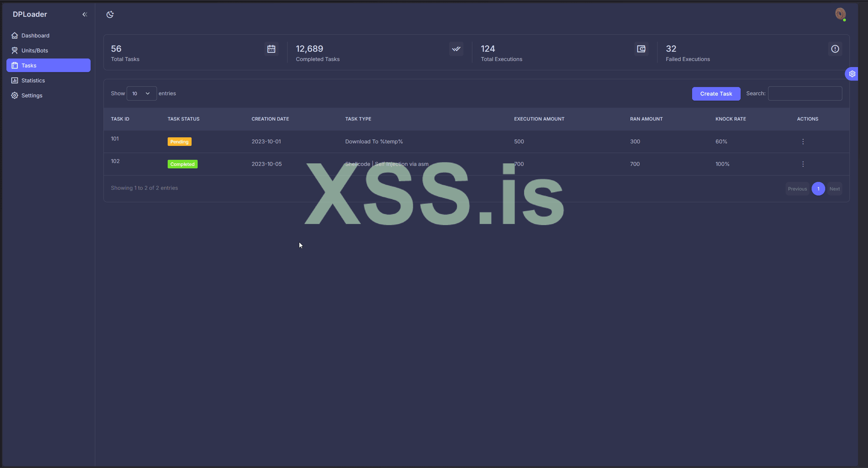
Task: Click the Total Executions wallet icon
Action: coord(641,49)
